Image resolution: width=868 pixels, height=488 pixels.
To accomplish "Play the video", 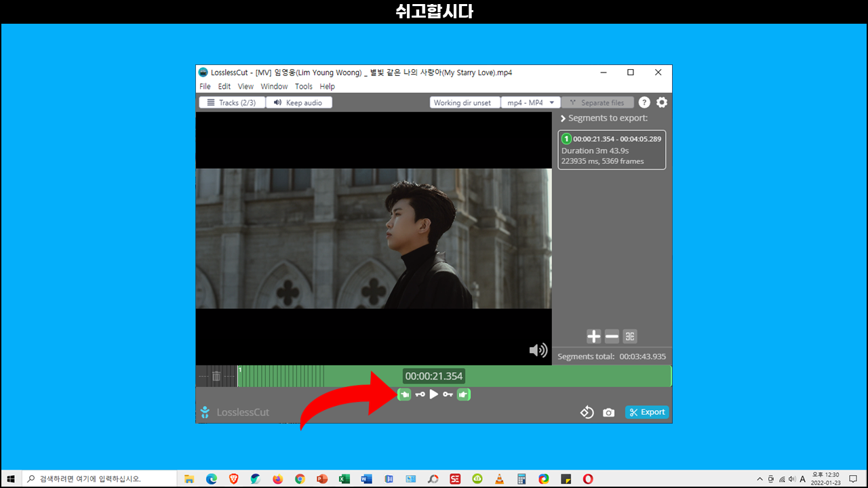I will click(434, 394).
